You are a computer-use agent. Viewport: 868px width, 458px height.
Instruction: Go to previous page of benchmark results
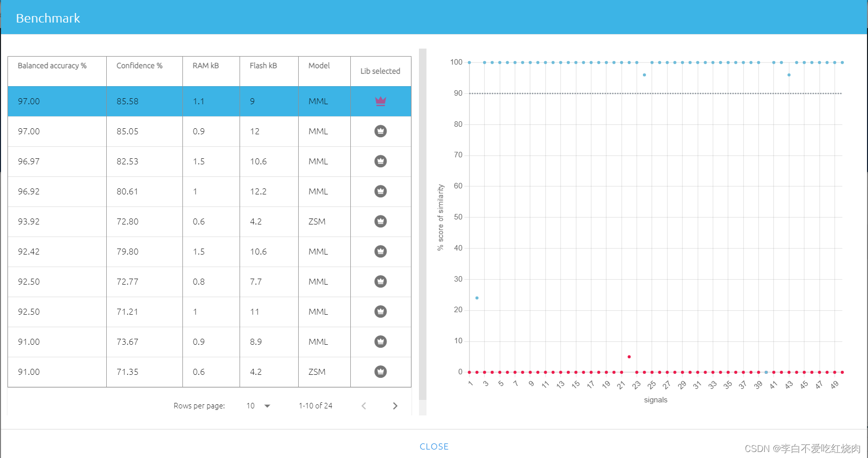[364, 406]
